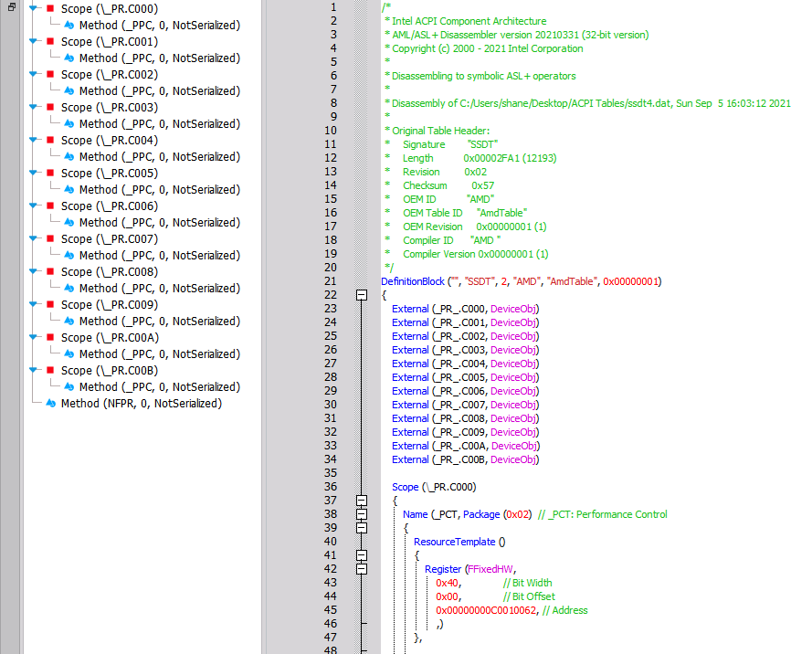Click the blue method icon under Scope \_PR.C007
The image size is (812, 654).
69,256
